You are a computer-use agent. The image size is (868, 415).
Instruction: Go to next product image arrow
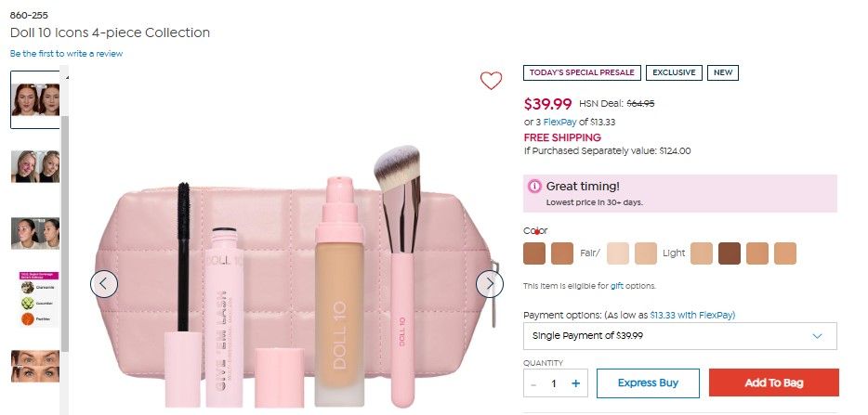490,284
